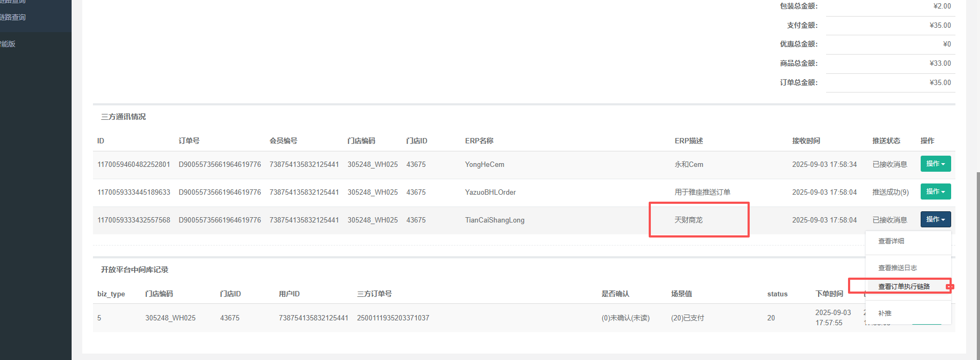Open the 操作 dropdown in the YongHeCem row
The image size is (980, 360).
pyautogui.click(x=935, y=164)
